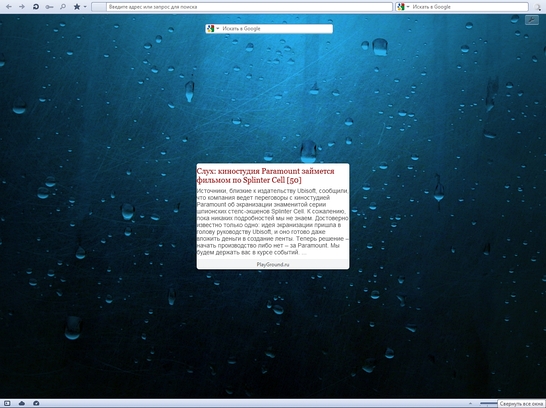This screenshot has height=408, width=546.
Task: Open search engine dropdown in Speed Dial search
Action: point(218,29)
